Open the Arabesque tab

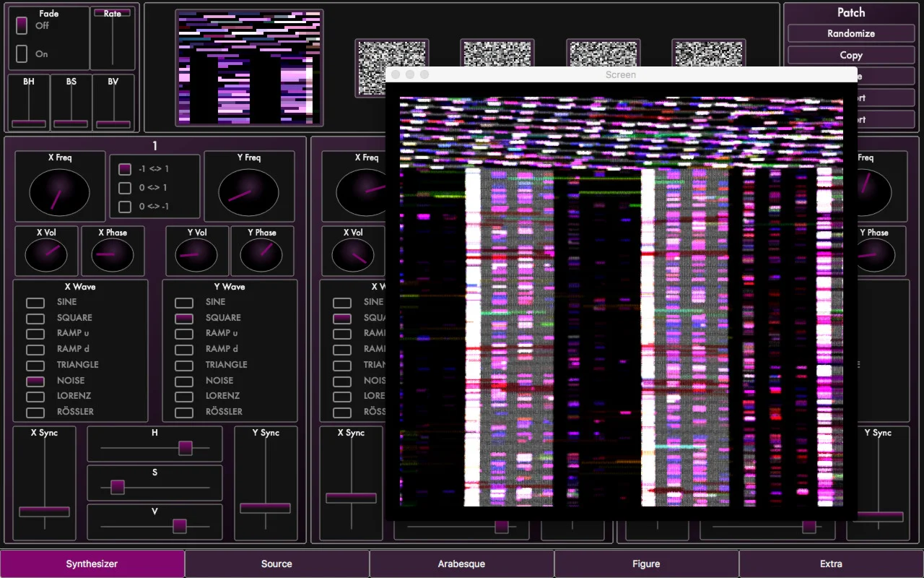coord(461,564)
